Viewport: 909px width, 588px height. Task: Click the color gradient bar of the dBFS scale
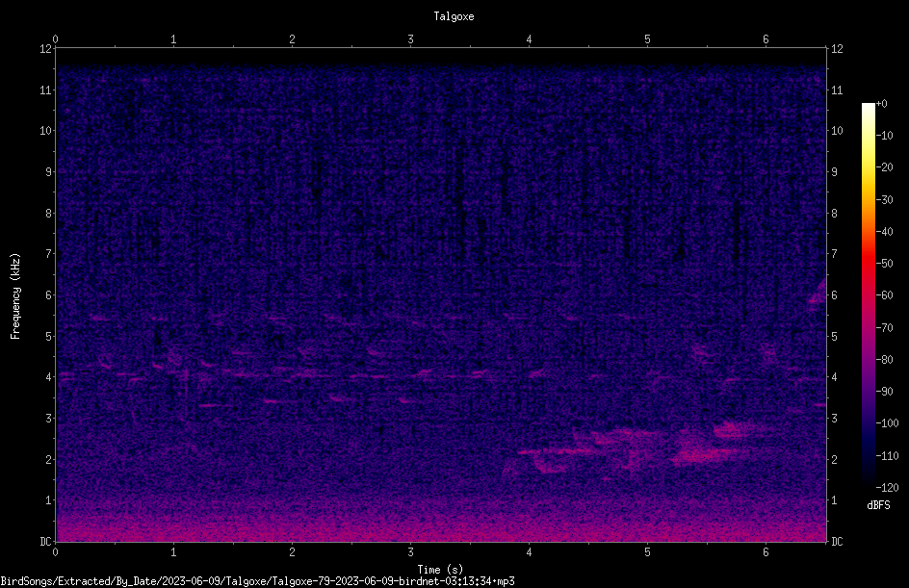869,295
